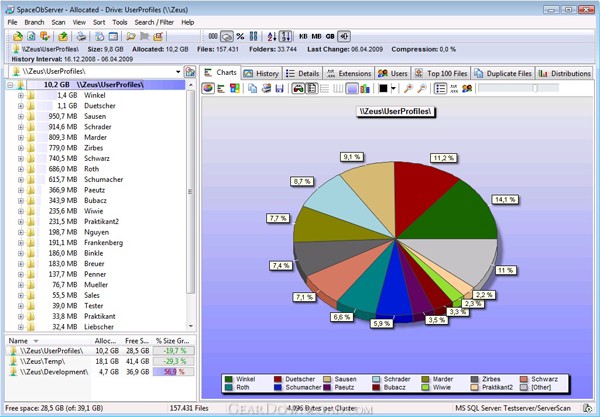This screenshot has height=417, width=600.
Task: Select the horizontal bar chart icon
Action: (x=221, y=89)
